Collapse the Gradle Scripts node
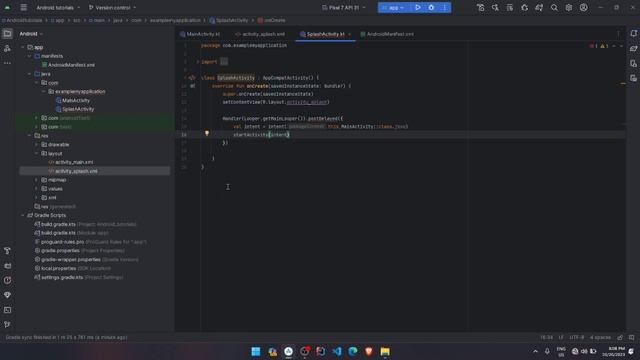The image size is (640, 360). (x=23, y=215)
